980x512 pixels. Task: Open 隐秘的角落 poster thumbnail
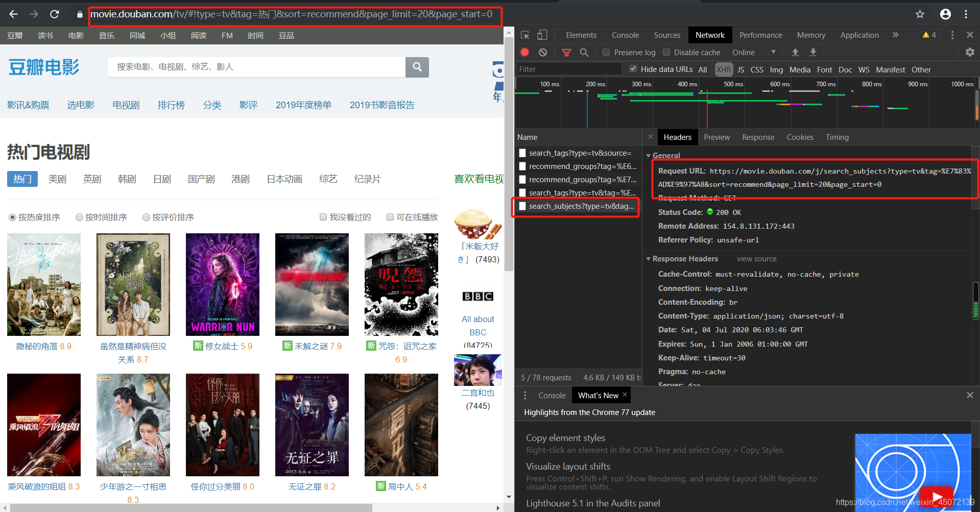(x=44, y=284)
